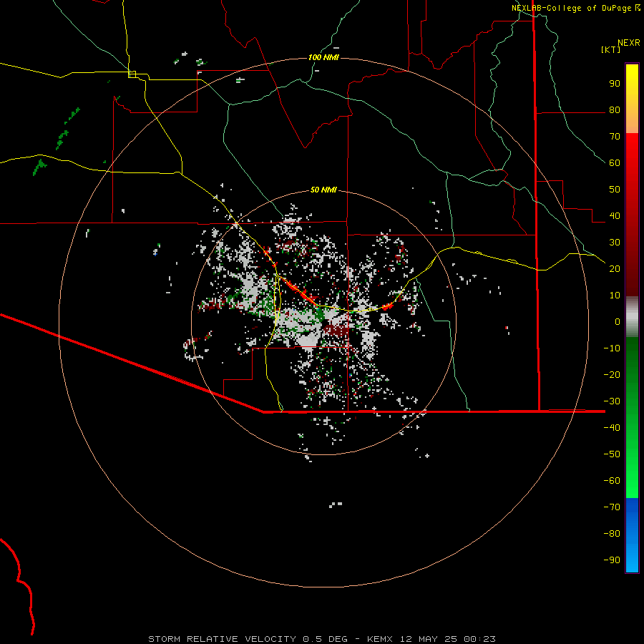The width and height of the screenshot is (644, 644).
Task: Click the '-30' value on the velocity scale
Action: (612, 401)
